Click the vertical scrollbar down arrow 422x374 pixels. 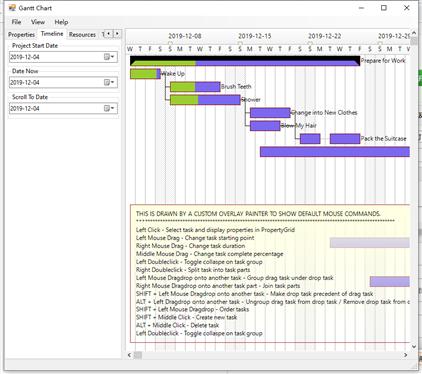tap(414, 347)
